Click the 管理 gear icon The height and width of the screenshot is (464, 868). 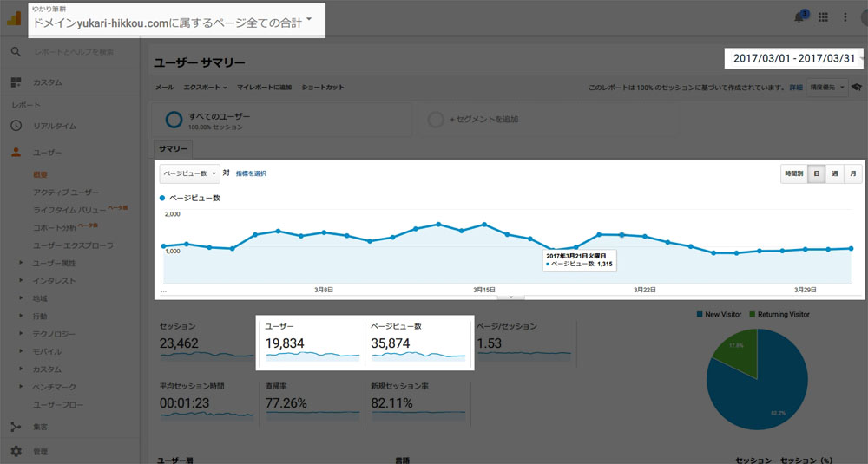pyautogui.click(x=16, y=451)
